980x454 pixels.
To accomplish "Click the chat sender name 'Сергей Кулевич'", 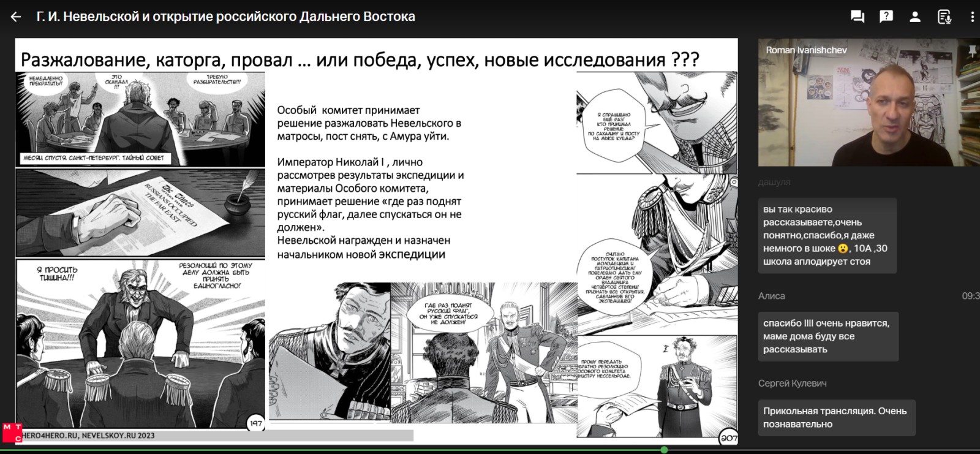I will click(792, 384).
